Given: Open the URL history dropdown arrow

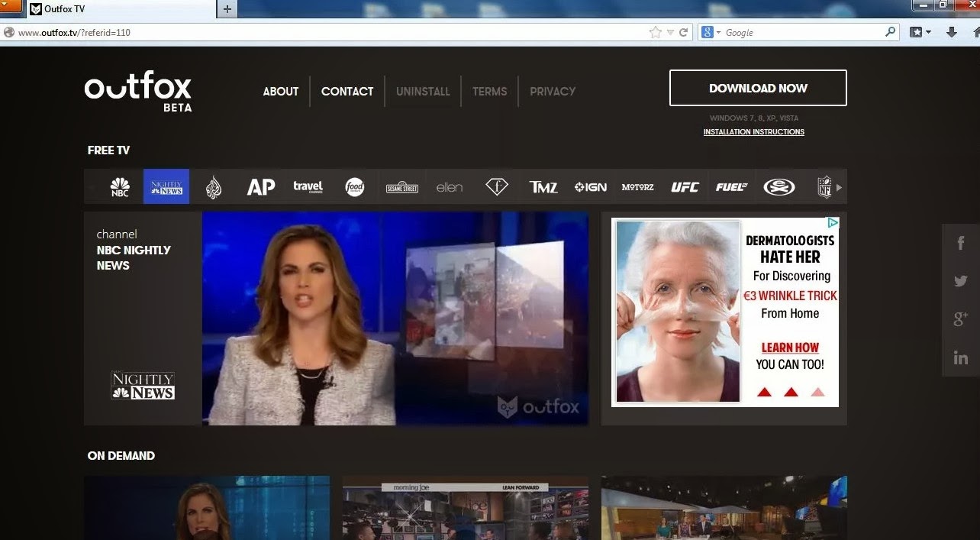Looking at the screenshot, I should coord(670,33).
